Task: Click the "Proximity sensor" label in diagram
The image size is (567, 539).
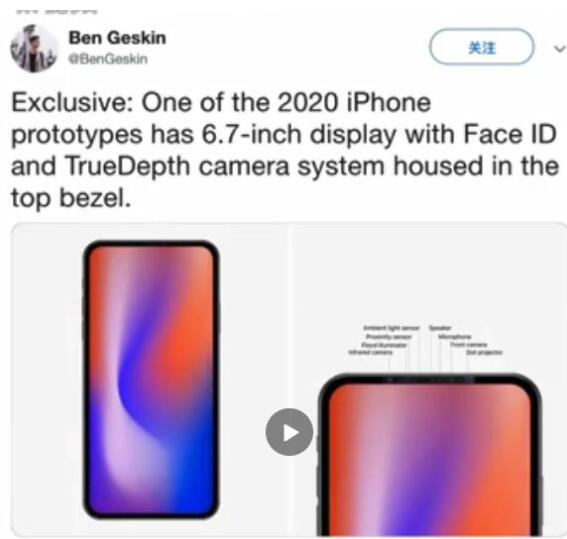Action: coord(388,337)
